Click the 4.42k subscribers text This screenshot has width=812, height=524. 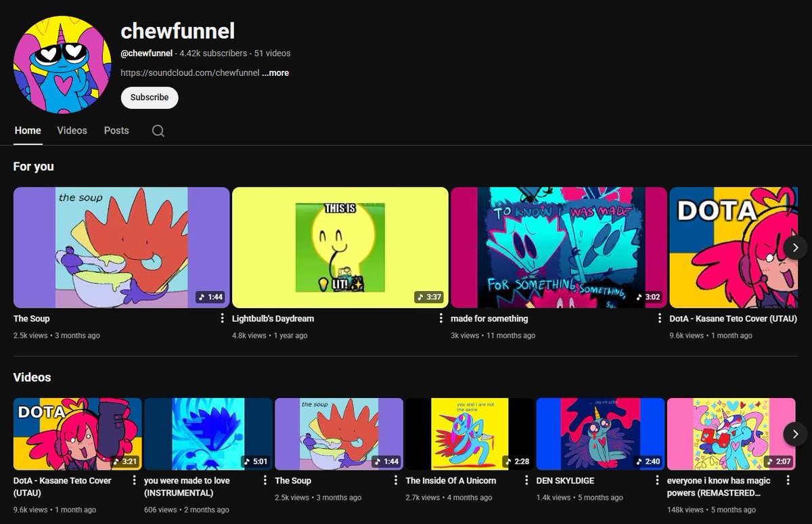[213, 53]
